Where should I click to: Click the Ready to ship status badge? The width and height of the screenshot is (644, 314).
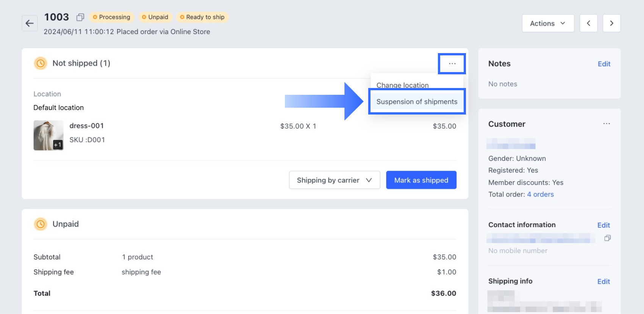point(202,17)
